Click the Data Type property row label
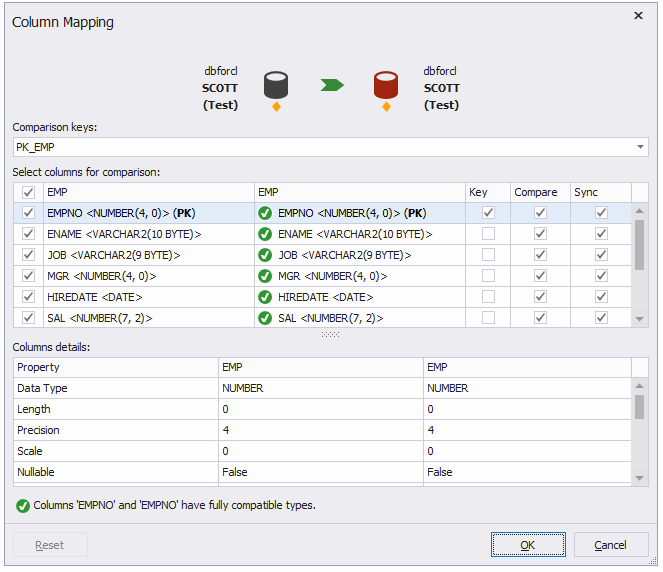 click(x=42, y=389)
